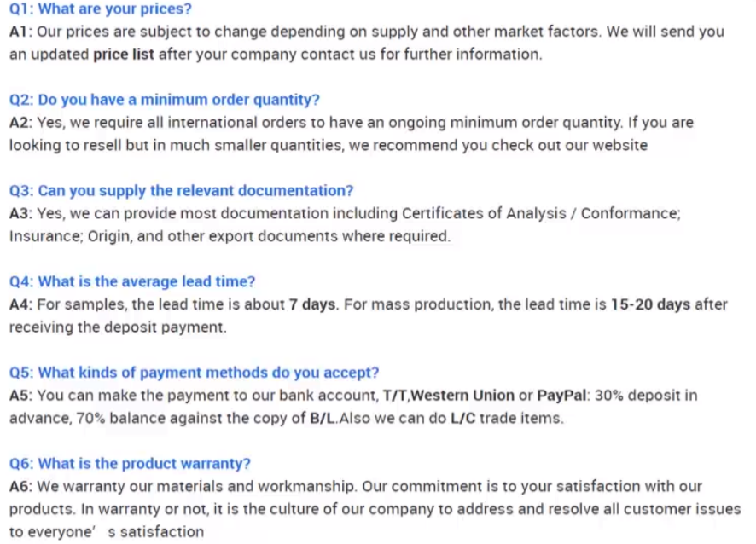Image resolution: width=756 pixels, height=544 pixels.
Task: Click the bold 'Western Union' text
Action: (x=462, y=395)
